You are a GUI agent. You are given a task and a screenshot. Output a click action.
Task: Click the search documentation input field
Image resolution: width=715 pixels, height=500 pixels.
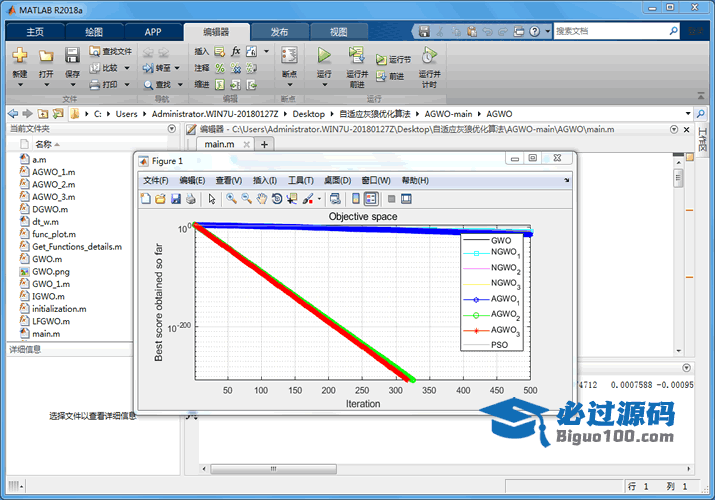pos(611,31)
